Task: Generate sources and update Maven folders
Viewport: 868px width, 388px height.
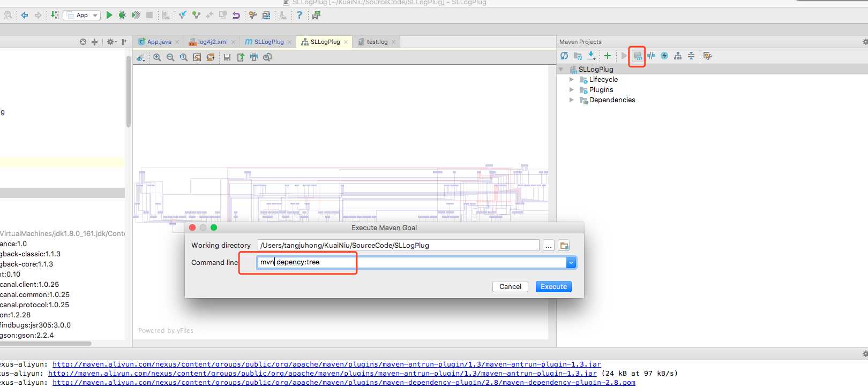Action: 578,56
